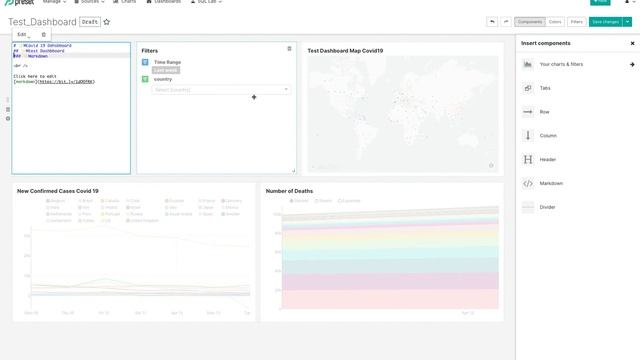Select the Header component icon
The image size is (640, 360).
click(x=528, y=160)
